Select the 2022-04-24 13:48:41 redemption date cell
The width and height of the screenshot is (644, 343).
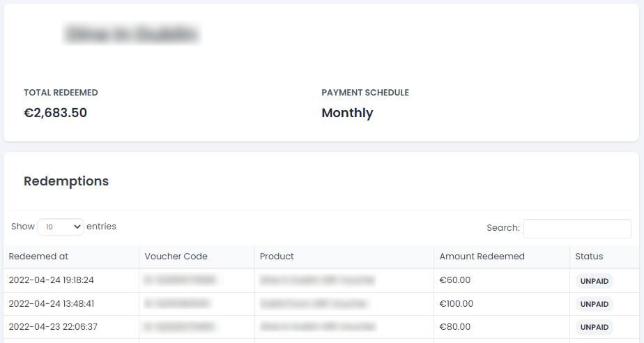(51, 303)
